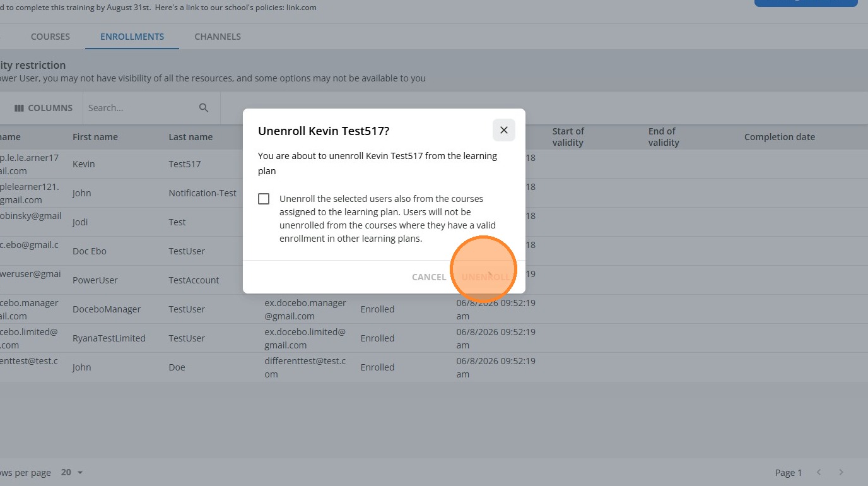
Task: Open the Channels tab
Action: click(218, 37)
